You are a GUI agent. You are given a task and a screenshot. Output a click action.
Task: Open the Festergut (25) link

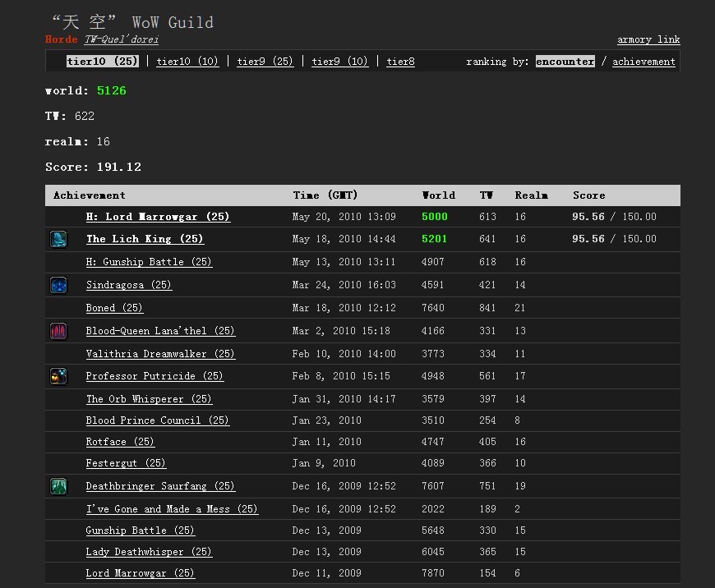click(x=126, y=463)
